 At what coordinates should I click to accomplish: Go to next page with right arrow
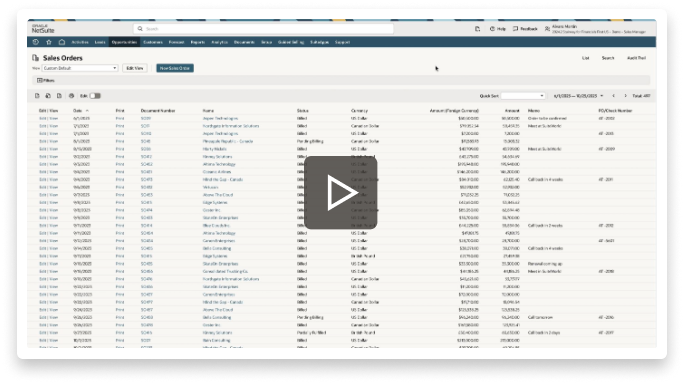(625, 96)
